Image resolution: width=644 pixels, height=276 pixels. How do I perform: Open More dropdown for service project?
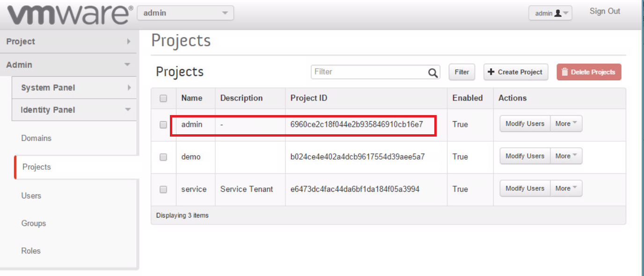(x=566, y=189)
